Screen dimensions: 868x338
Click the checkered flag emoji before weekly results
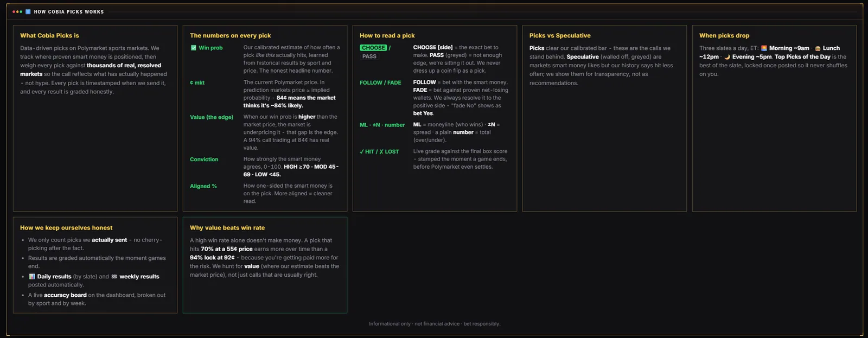pos(114,277)
